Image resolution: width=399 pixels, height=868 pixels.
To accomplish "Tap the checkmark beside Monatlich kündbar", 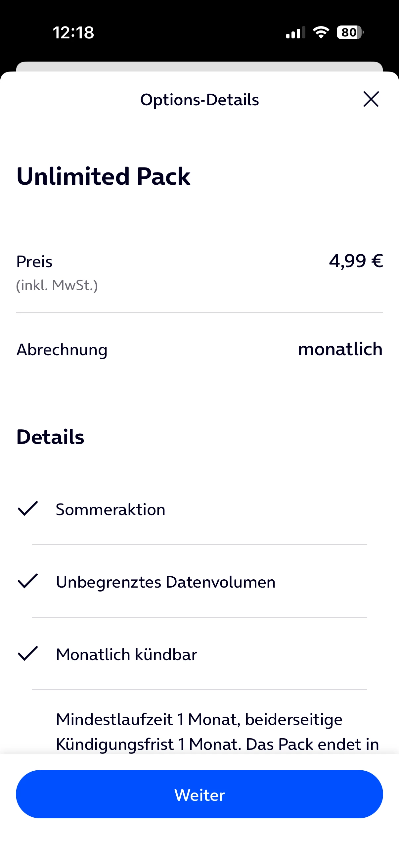I will 27,653.
